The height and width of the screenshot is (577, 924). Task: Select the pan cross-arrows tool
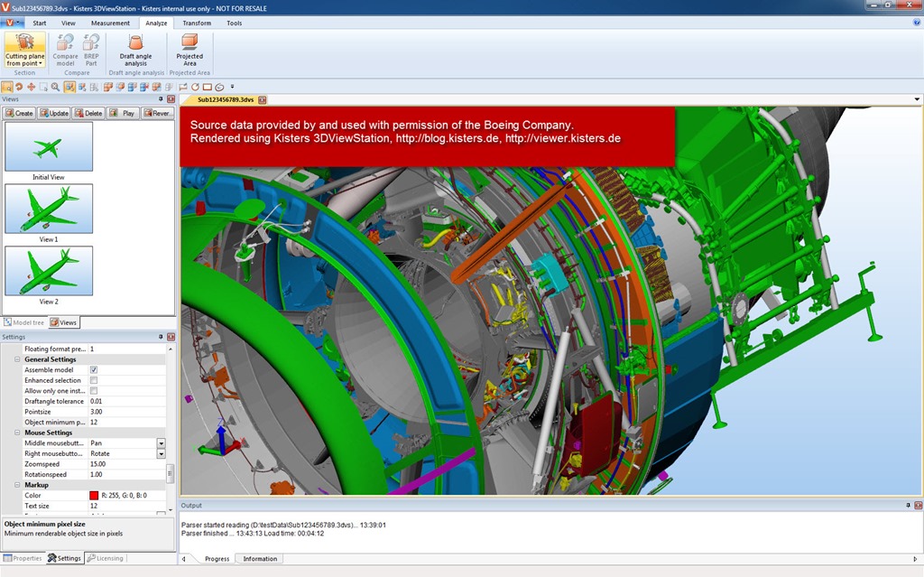31,87
